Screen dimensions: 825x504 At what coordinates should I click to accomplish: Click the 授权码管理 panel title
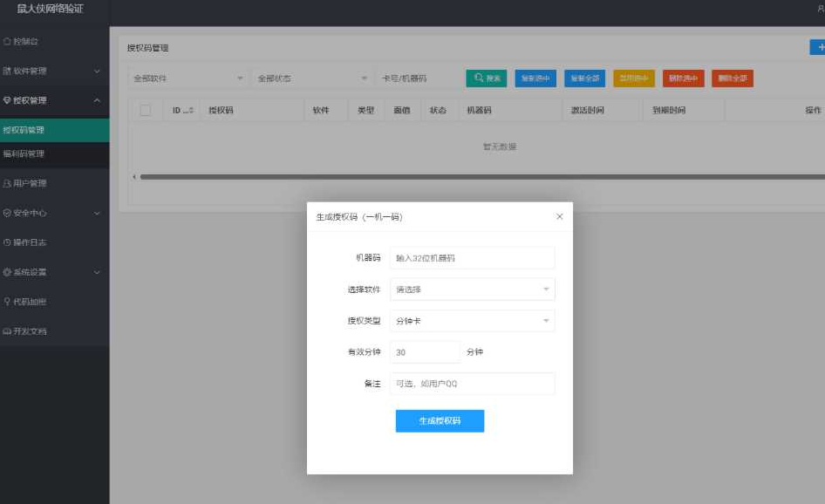(148, 47)
